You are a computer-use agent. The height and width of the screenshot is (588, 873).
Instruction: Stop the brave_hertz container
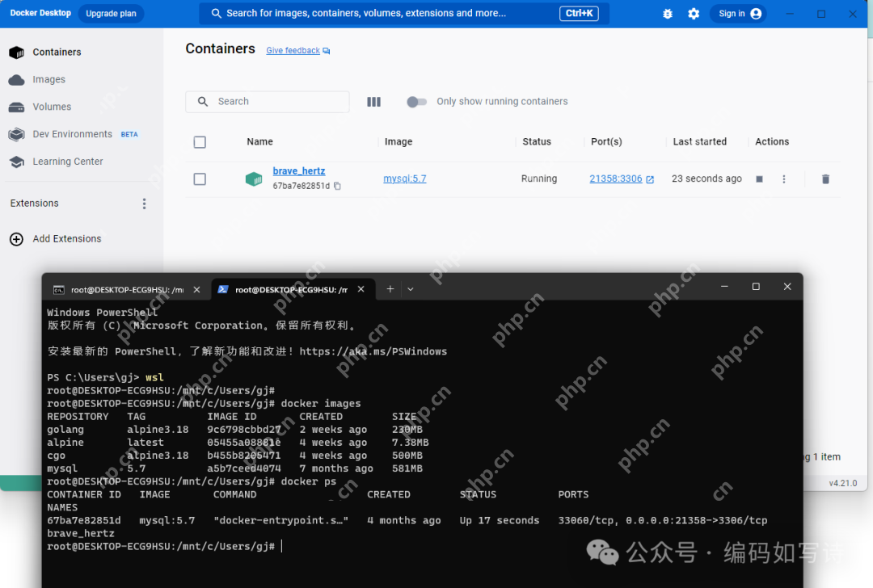(759, 179)
